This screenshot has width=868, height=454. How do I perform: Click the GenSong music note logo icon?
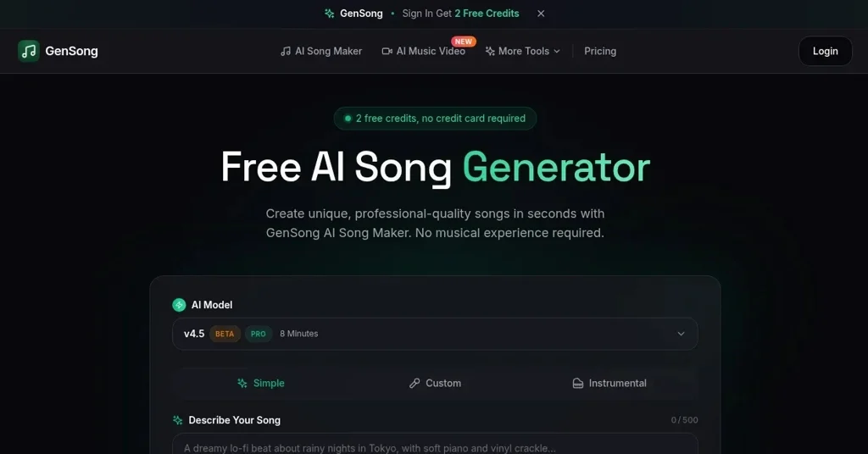click(28, 51)
